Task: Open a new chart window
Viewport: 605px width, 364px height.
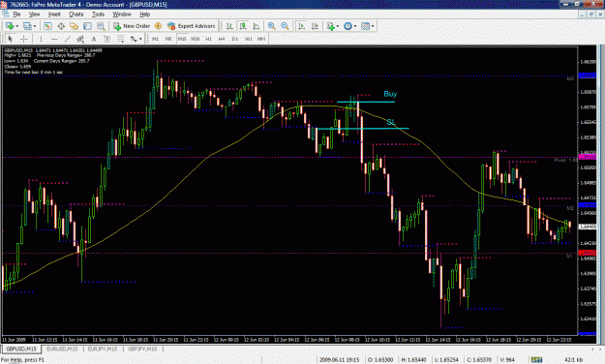Action: pyautogui.click(x=10, y=26)
